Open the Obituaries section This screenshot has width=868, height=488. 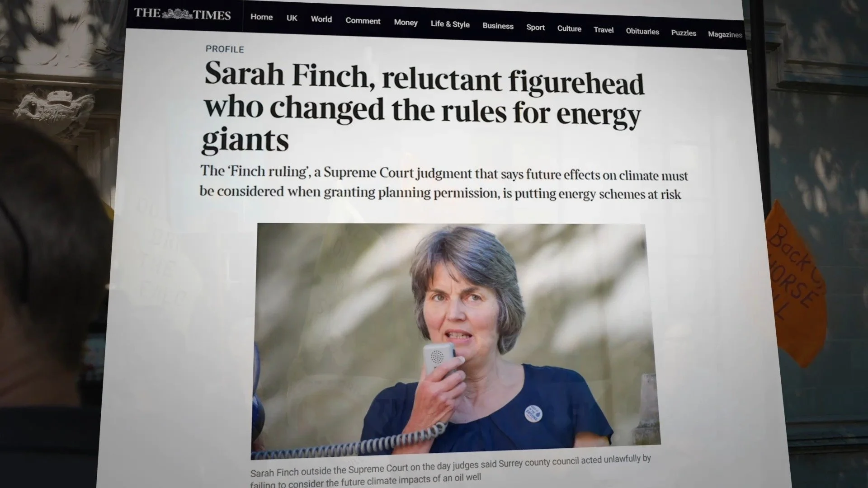(x=642, y=32)
